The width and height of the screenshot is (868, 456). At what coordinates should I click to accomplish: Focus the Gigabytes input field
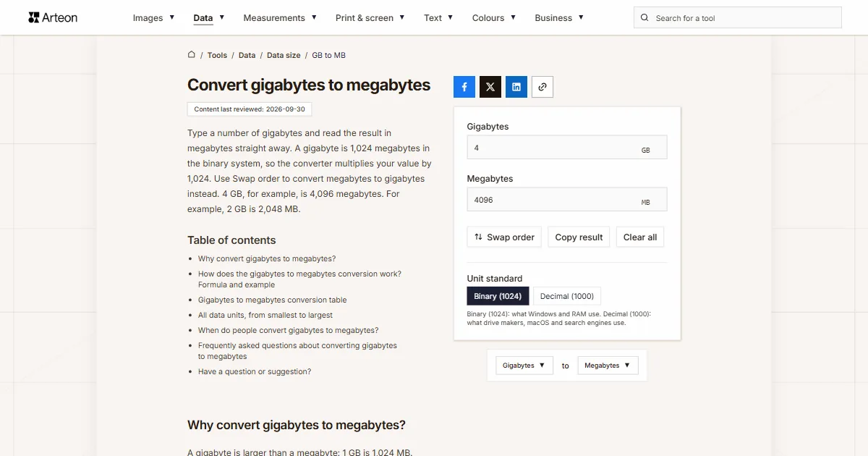(x=567, y=148)
